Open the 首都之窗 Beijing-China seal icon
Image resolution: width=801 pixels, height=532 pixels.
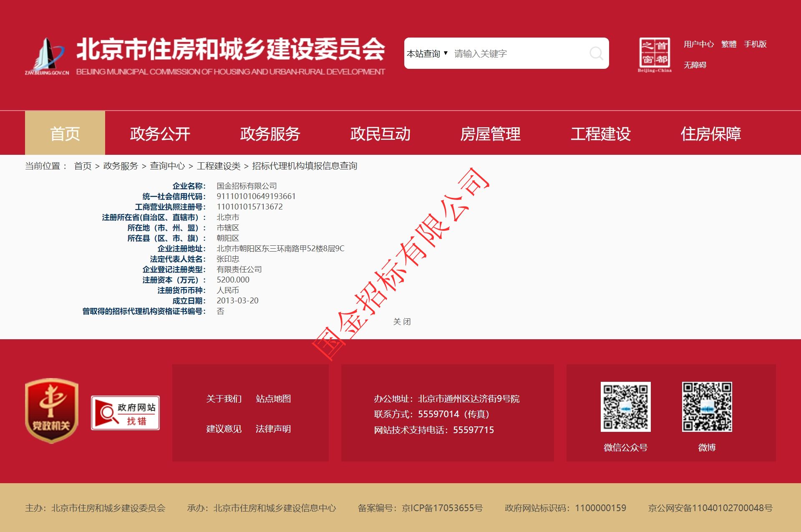click(x=654, y=54)
